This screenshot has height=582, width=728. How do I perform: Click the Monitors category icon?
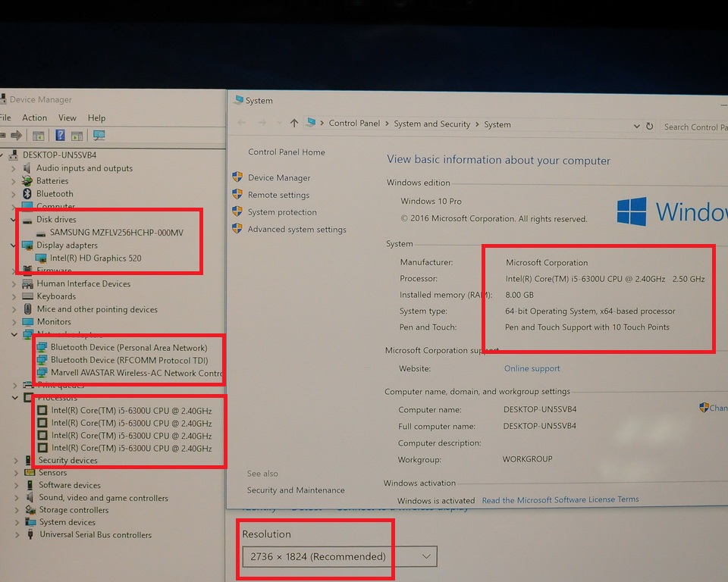(x=28, y=321)
